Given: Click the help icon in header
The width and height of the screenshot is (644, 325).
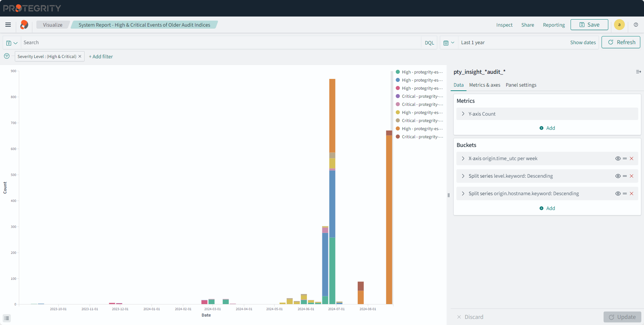Looking at the screenshot, I should point(636,25).
